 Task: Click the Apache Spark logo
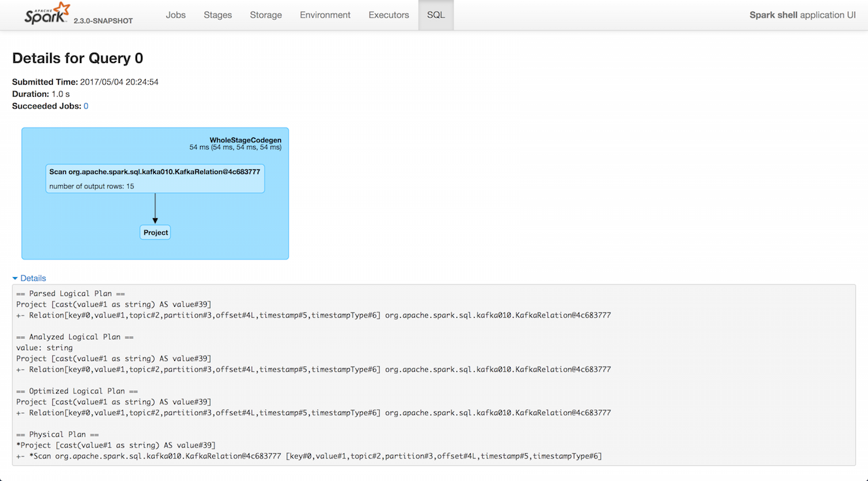coord(46,14)
